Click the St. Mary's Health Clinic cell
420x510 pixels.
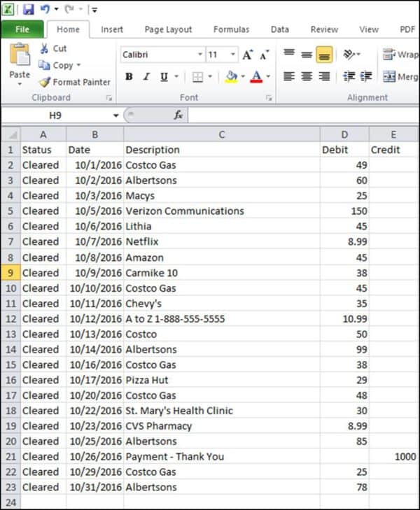[x=221, y=411]
